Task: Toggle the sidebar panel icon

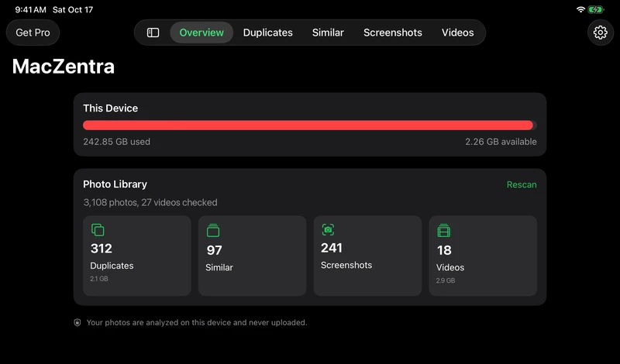Action: [x=153, y=33]
